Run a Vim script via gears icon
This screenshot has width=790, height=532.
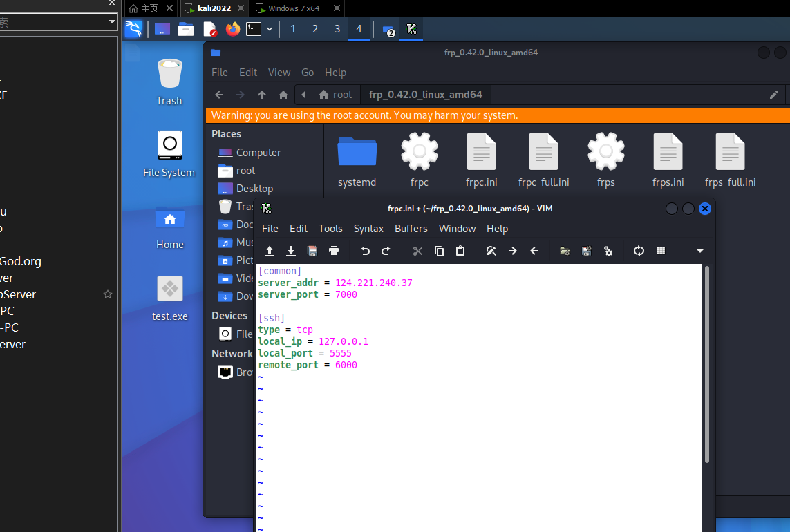pyautogui.click(x=608, y=251)
